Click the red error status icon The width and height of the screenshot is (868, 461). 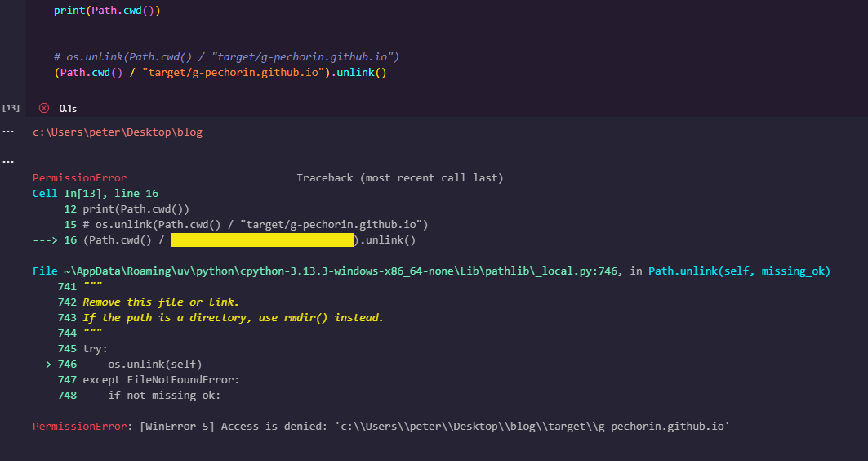point(44,108)
